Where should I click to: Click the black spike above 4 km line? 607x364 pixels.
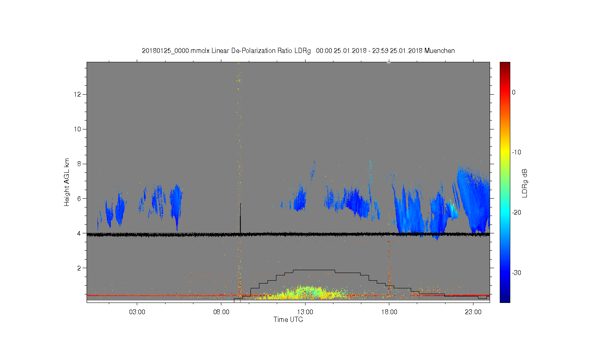click(240, 218)
